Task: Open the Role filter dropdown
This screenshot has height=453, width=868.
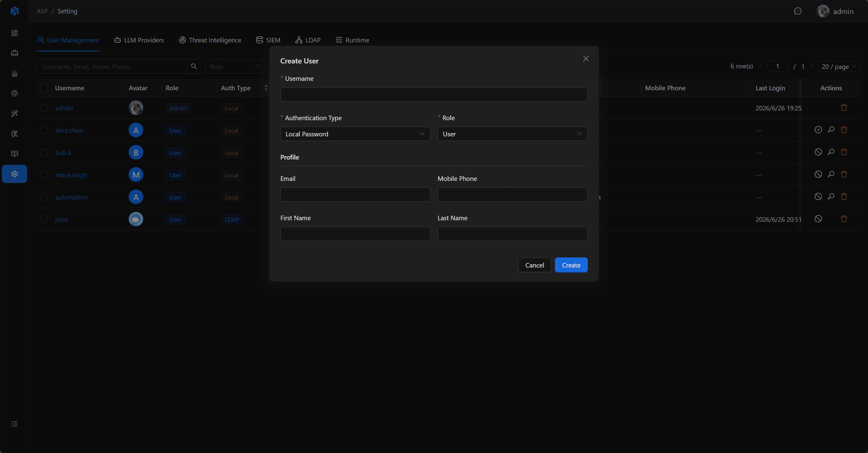Action: tap(235, 67)
